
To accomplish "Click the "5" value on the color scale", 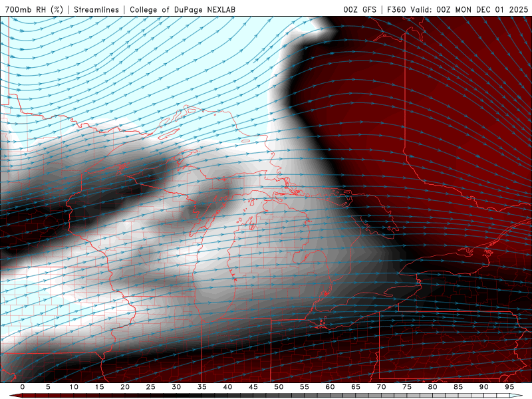I will [48, 387].
